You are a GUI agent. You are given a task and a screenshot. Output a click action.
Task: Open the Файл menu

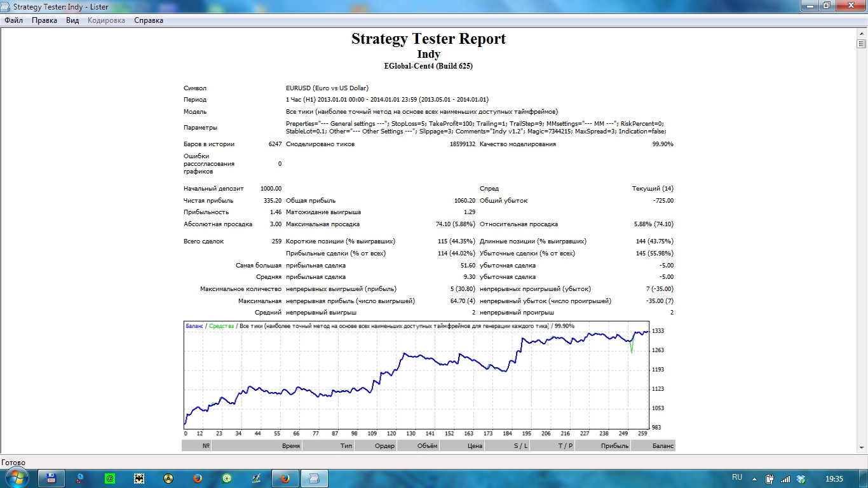click(x=14, y=20)
